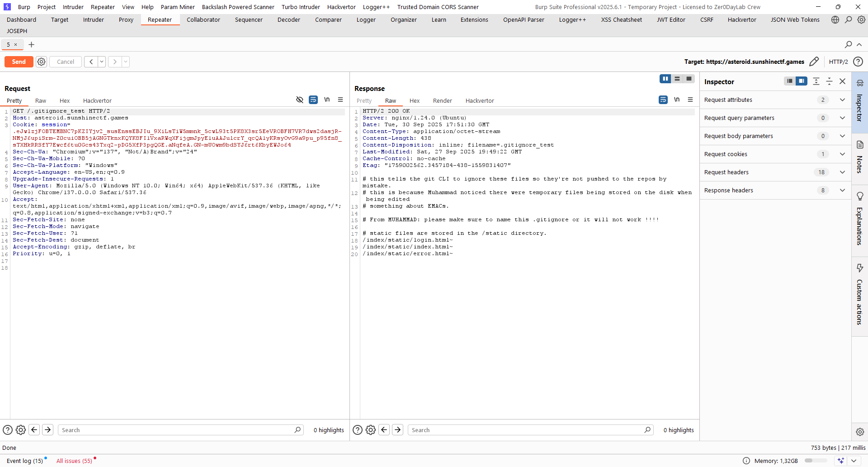The height and width of the screenshot is (467, 868).
Task: Open Burp AI sparkle icon in status bar
Action: pos(840,461)
